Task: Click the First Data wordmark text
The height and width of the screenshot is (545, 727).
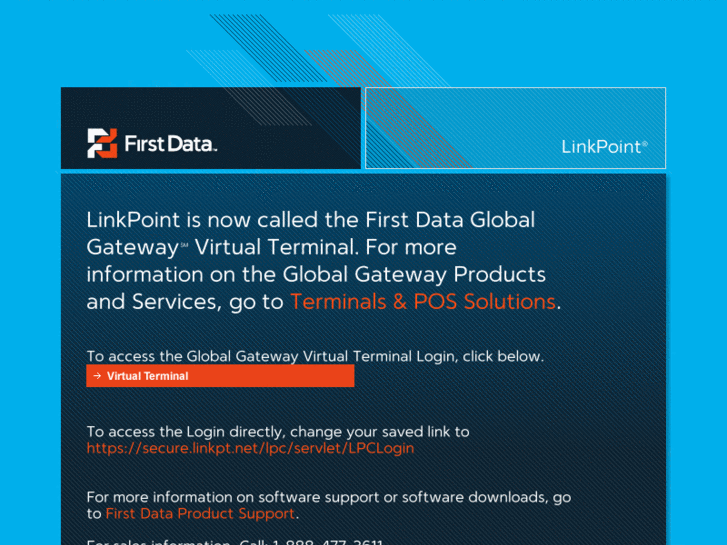Action: pyautogui.click(x=171, y=144)
